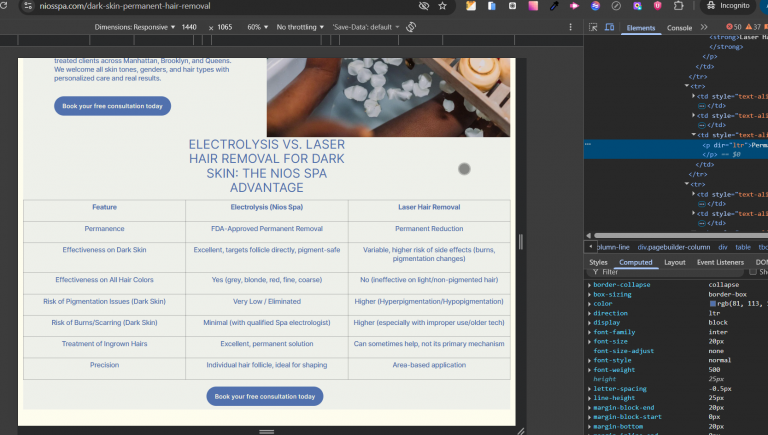Expand the font-size property

pos(590,341)
